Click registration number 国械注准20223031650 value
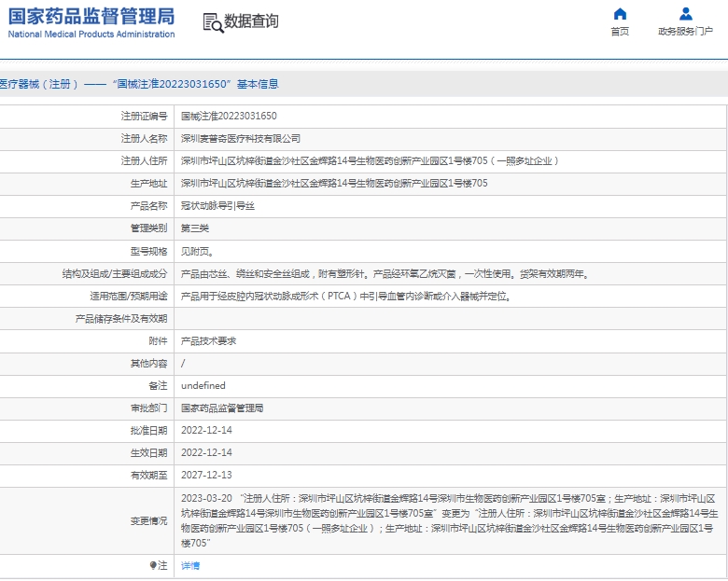This screenshot has height=581, width=728. coord(229,116)
